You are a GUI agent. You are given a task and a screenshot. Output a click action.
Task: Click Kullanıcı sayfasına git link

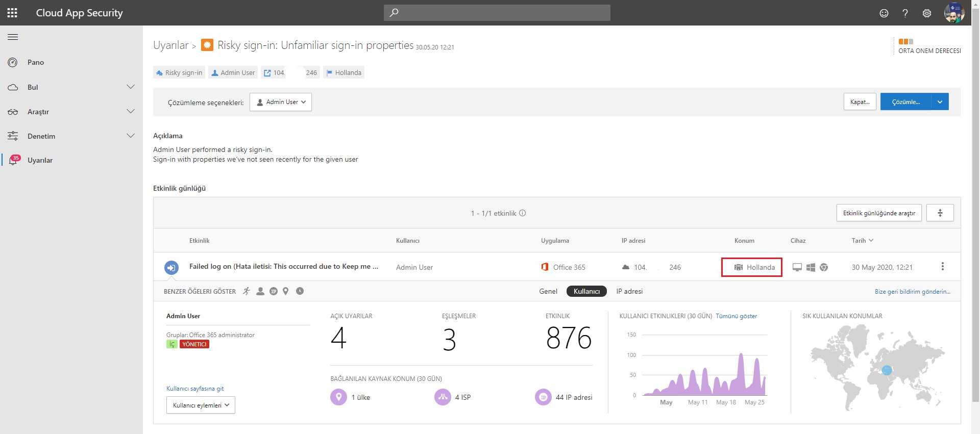click(x=195, y=389)
